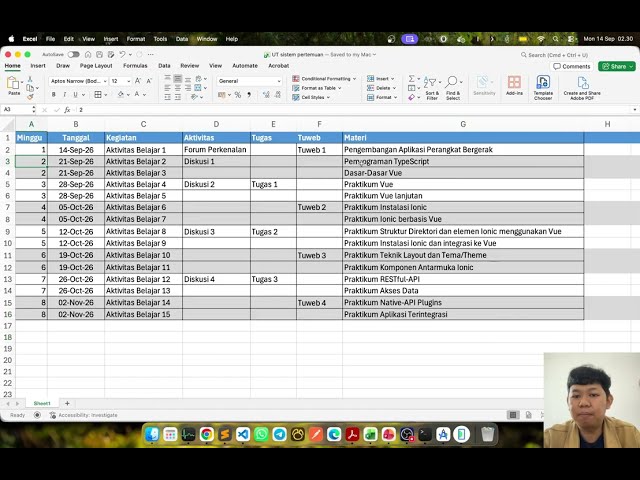Click the decrease font size icon
Viewport: 640px width, 480px height.
pos(149,81)
